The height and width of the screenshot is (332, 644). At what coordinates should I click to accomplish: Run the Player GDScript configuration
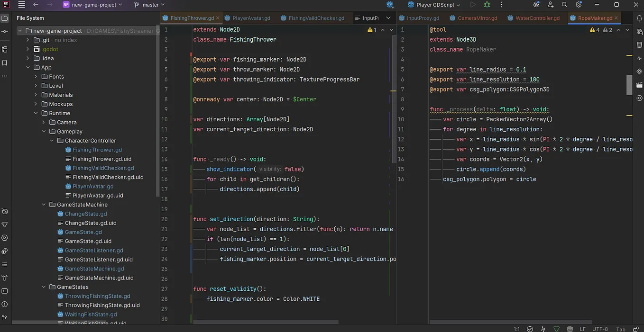[473, 5]
